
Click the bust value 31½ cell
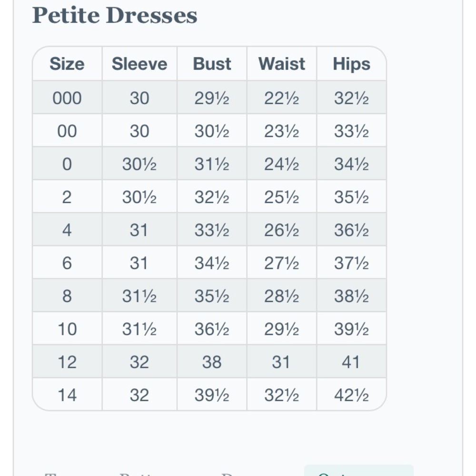(x=212, y=164)
